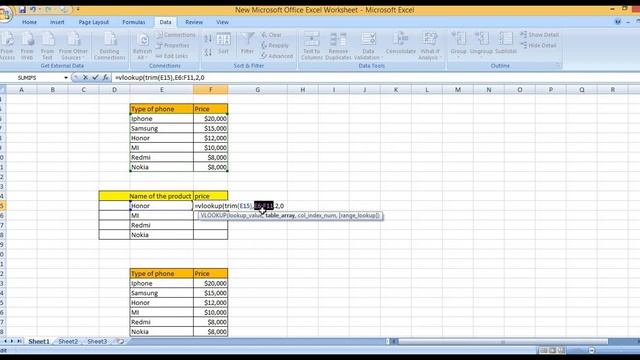Select the $12,000 cell in top table

point(211,138)
